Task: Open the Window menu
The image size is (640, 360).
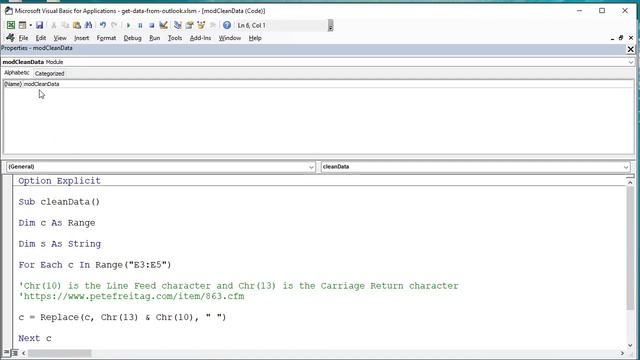Action: click(x=230, y=38)
